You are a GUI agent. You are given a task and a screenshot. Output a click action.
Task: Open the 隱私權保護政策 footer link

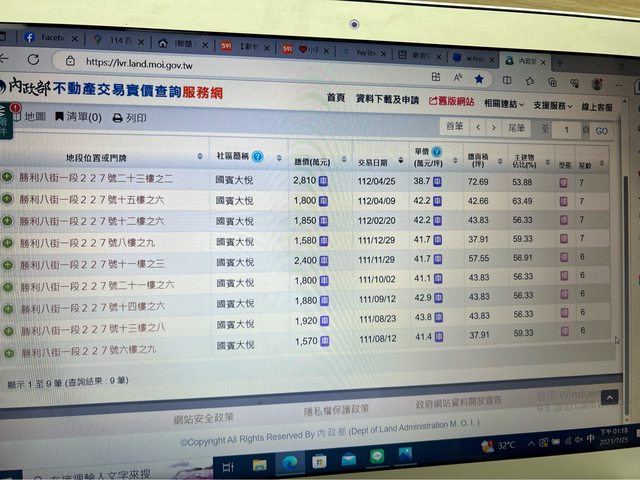click(x=336, y=409)
